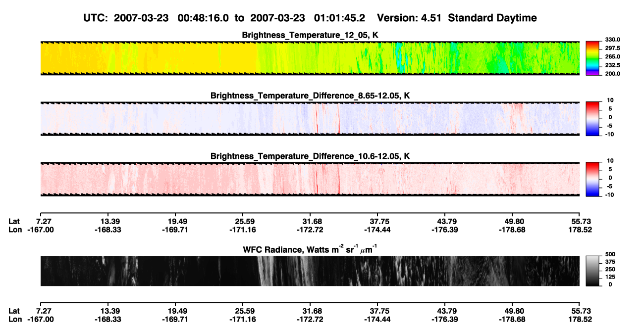Click the "UTC:" label in the header

97,18
